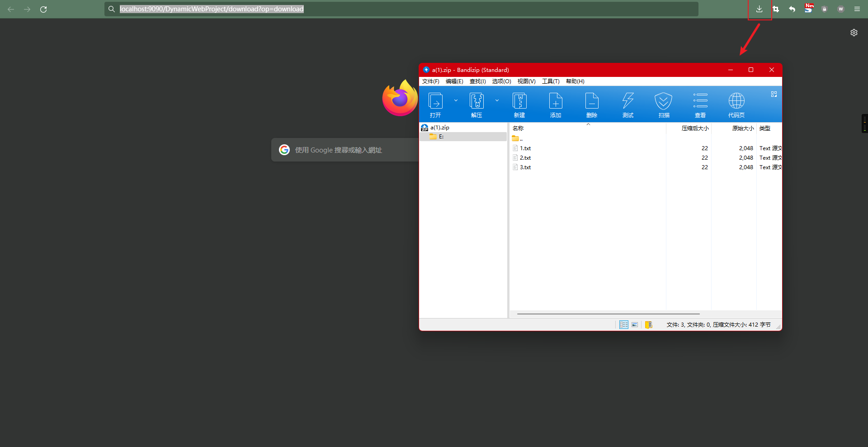Screen dimensions: 868x447
Task: Select file 3.txt in the list
Action: [522, 167]
